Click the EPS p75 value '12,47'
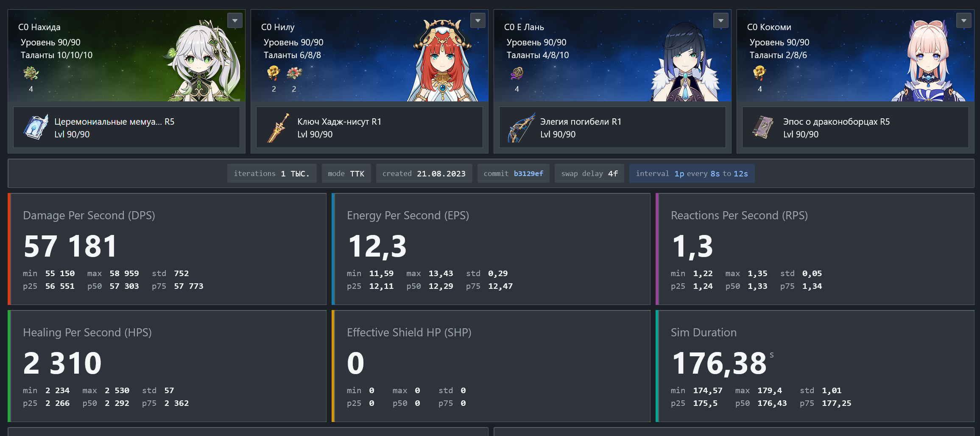The height and width of the screenshot is (436, 980). (x=500, y=286)
